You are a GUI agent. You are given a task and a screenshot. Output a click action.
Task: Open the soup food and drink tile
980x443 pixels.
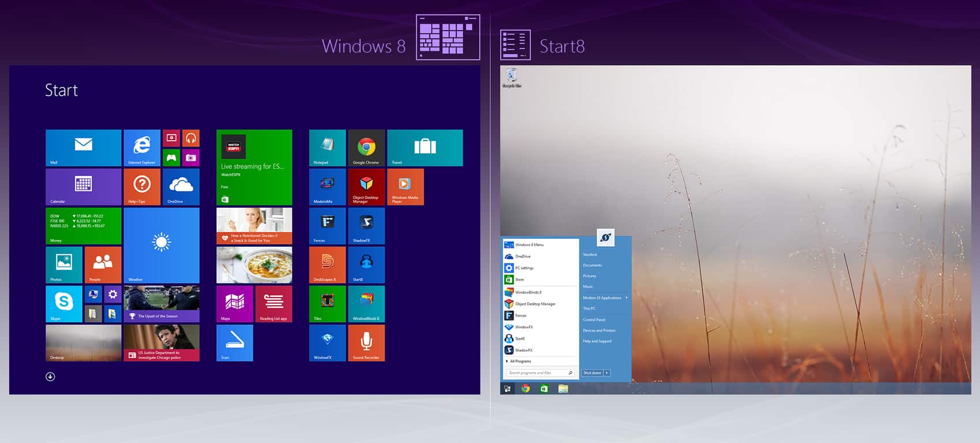tap(254, 265)
